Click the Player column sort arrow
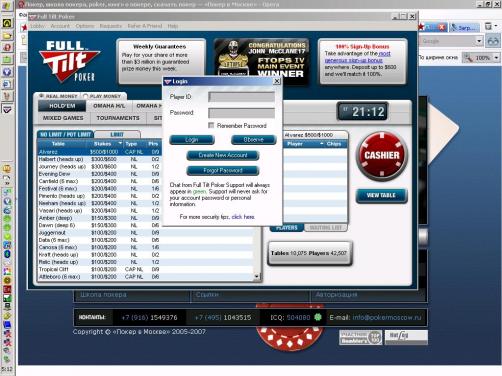502x376 pixels. (x=322, y=144)
